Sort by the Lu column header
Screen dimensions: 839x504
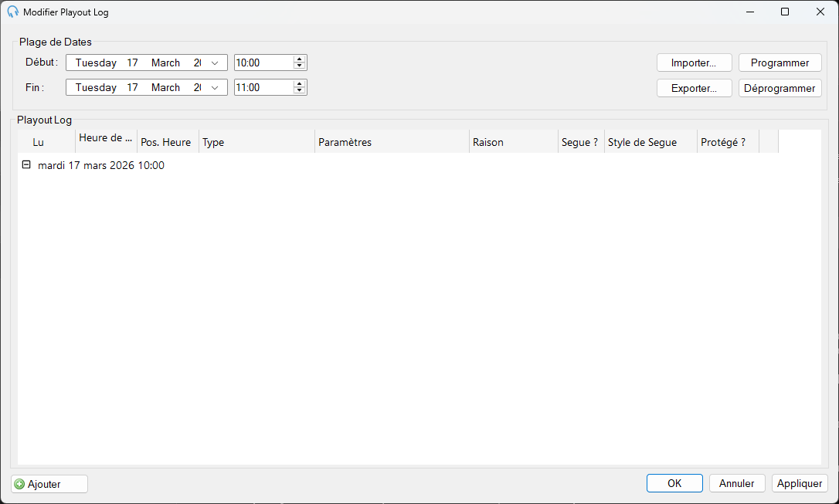pyautogui.click(x=46, y=142)
